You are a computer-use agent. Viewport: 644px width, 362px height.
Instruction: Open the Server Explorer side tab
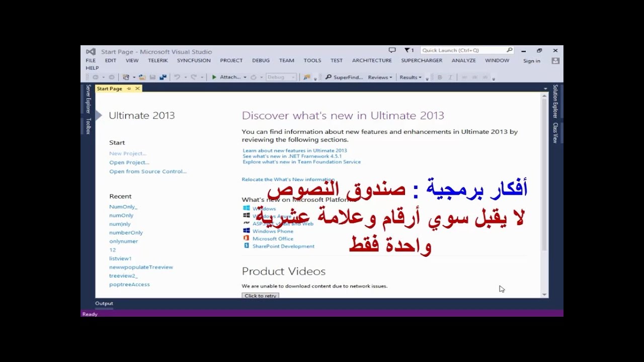[88, 99]
